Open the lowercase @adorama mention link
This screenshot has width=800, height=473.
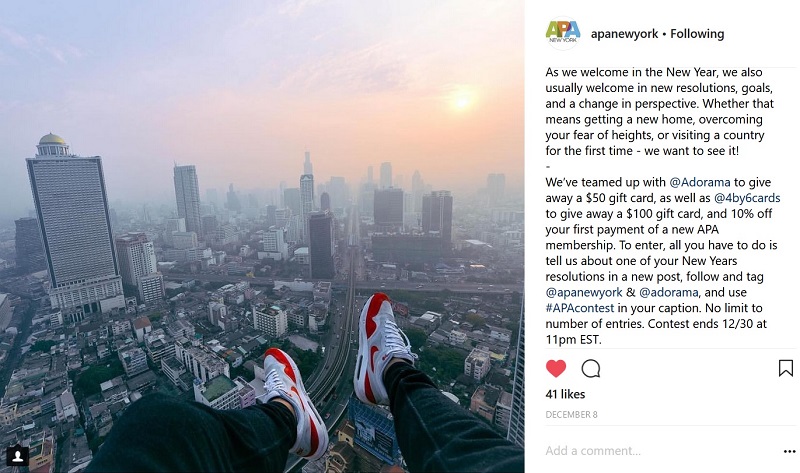(x=668, y=292)
